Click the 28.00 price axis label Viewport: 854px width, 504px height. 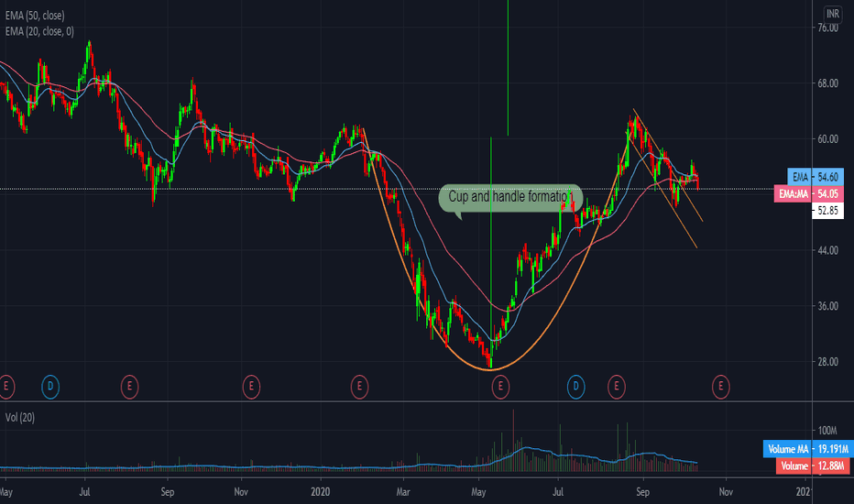tap(827, 362)
